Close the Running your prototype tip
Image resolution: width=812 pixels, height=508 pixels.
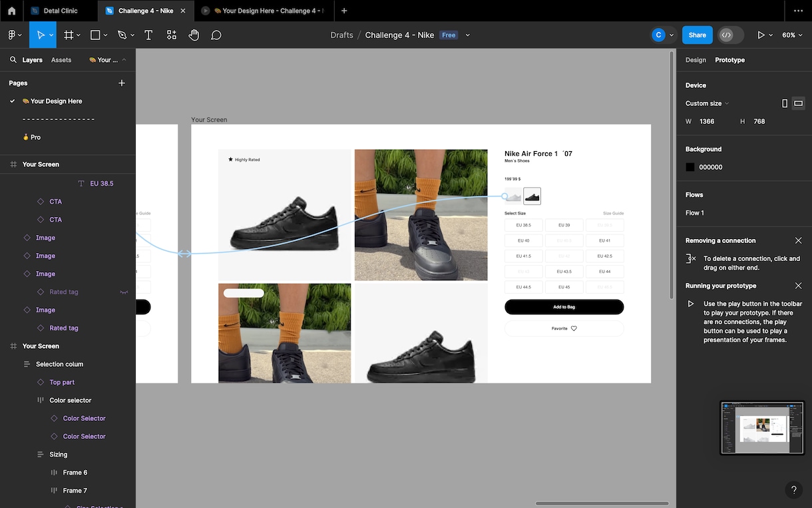point(799,286)
